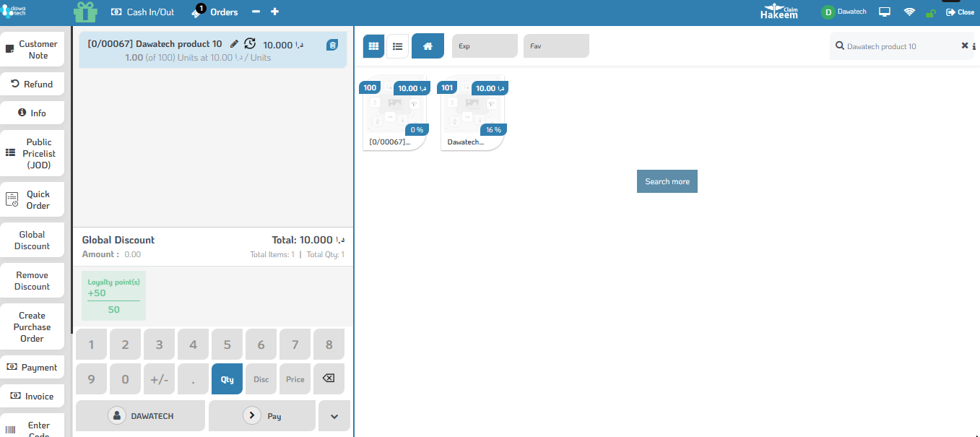Close the point of sale session

960,12
